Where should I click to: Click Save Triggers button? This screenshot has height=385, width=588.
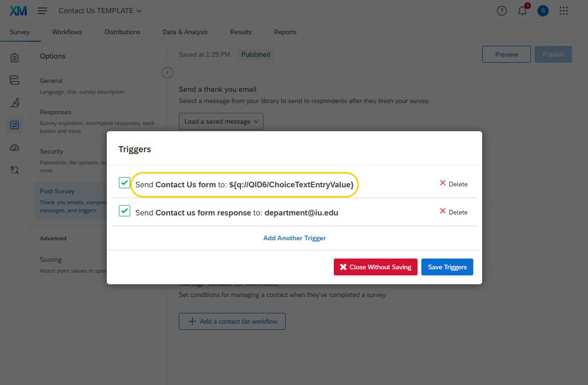(447, 267)
